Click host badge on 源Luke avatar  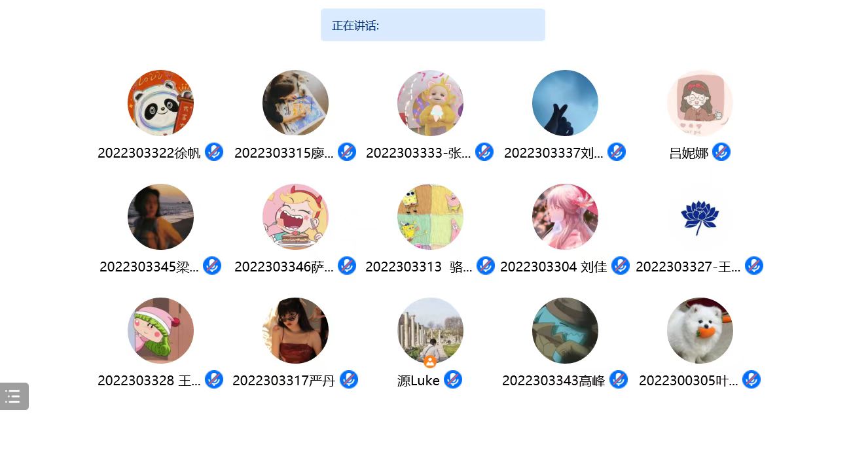(430, 361)
